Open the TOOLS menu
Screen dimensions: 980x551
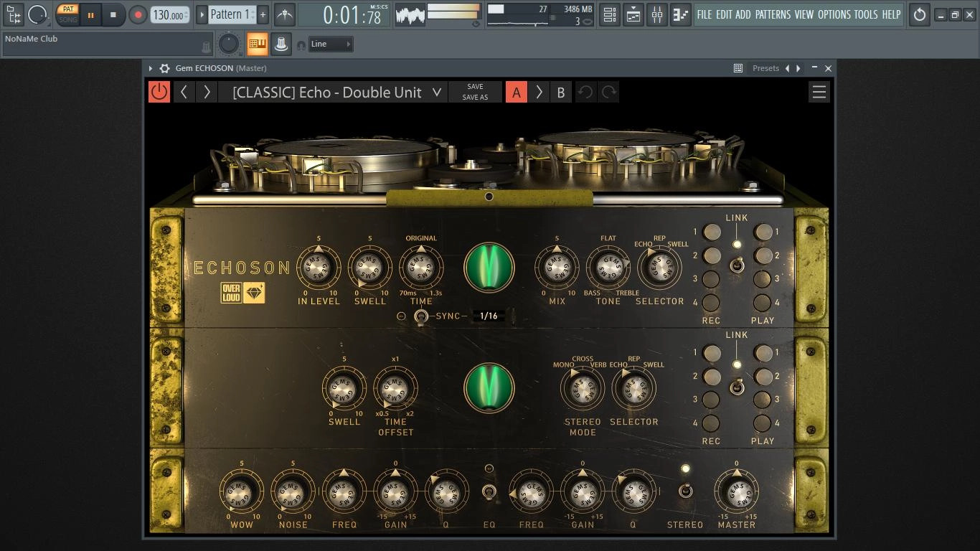[x=866, y=14]
